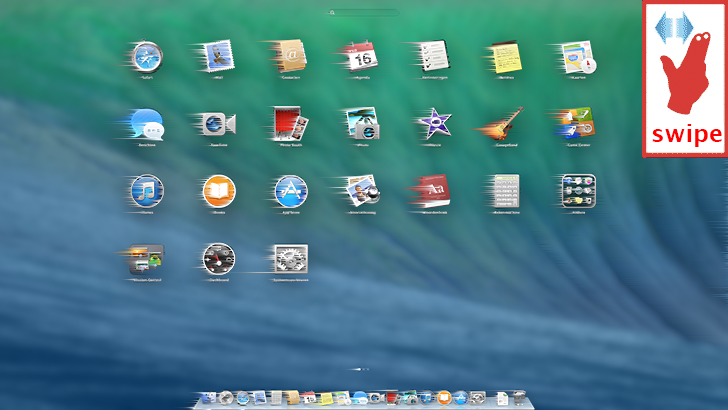This screenshot has width=728, height=410.
Task: Open iMovie star icon in Launchpad
Action: [x=434, y=124]
